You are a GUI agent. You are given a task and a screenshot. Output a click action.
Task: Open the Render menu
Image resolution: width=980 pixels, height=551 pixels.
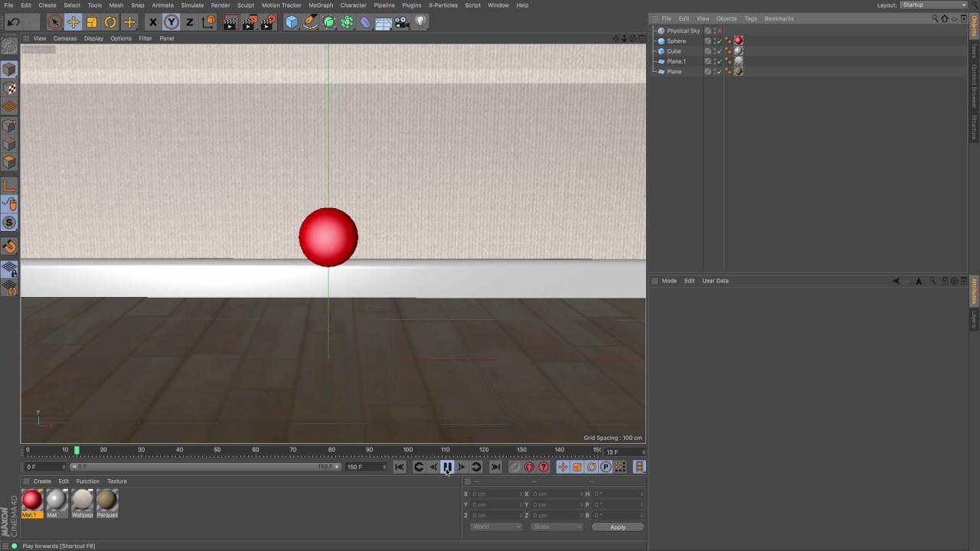[x=220, y=5]
